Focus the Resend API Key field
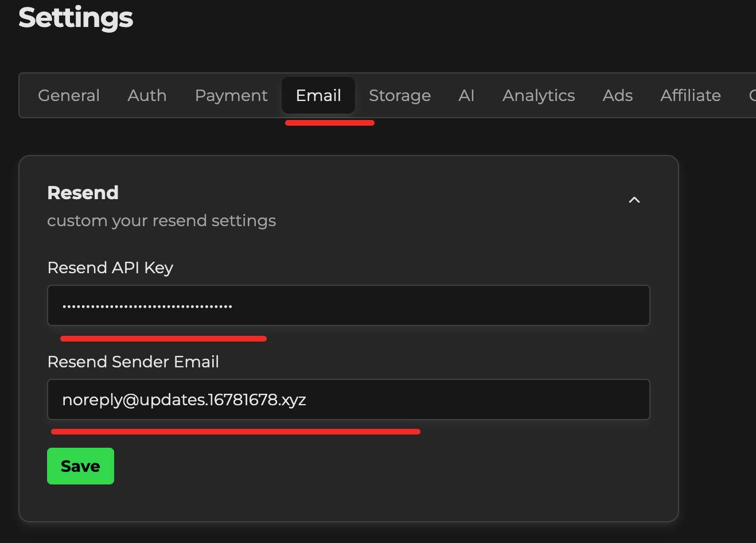The width and height of the screenshot is (756, 543). 348,305
